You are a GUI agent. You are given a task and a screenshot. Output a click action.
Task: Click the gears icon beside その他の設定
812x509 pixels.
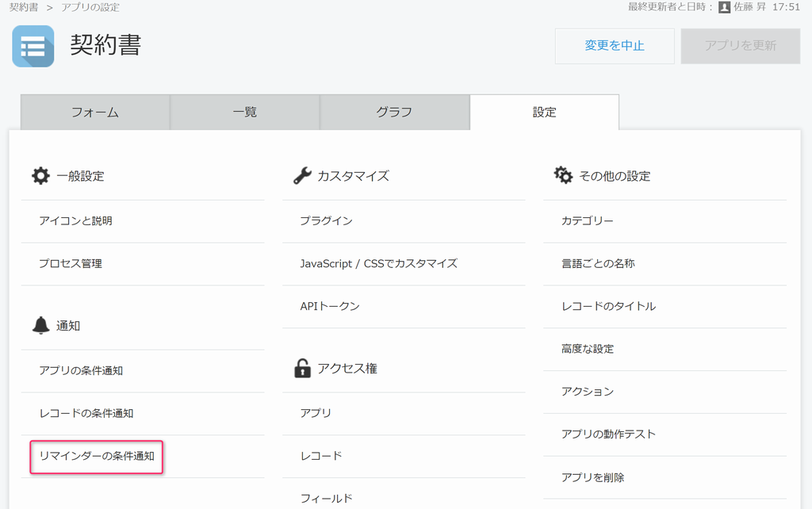(564, 175)
